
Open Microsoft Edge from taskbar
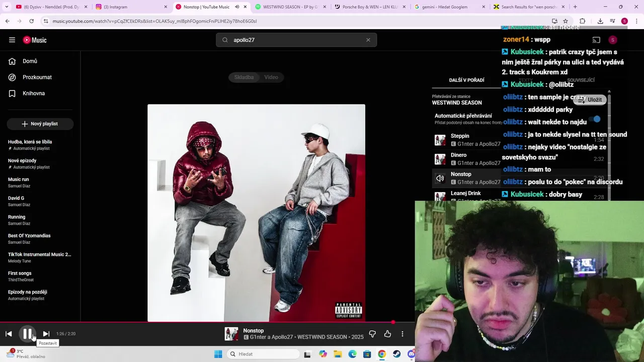click(352, 354)
